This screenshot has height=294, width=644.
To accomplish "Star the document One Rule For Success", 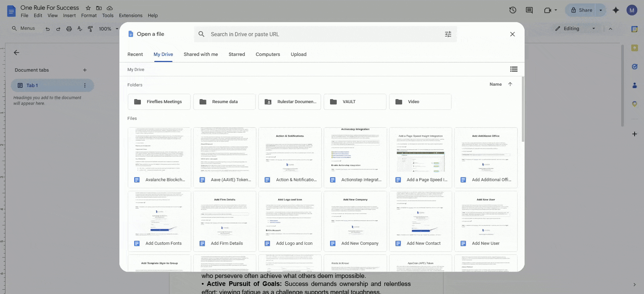I will pos(88,8).
